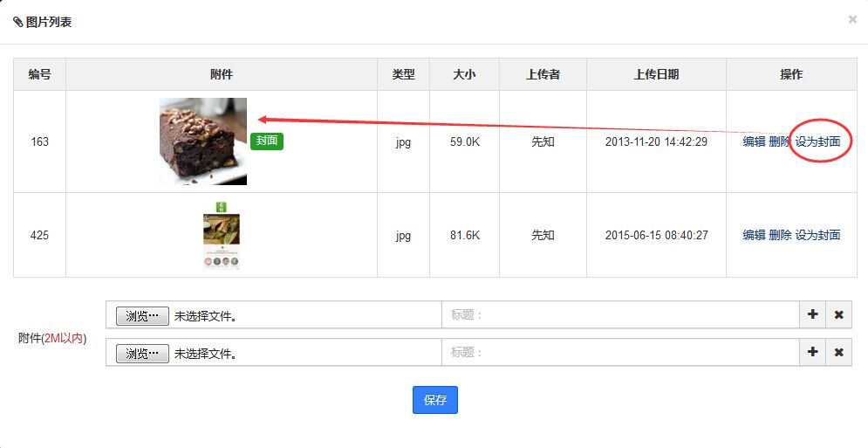Viewport: 868px width, 448px height.
Task: Click the 附件 column header
Action: (x=222, y=74)
